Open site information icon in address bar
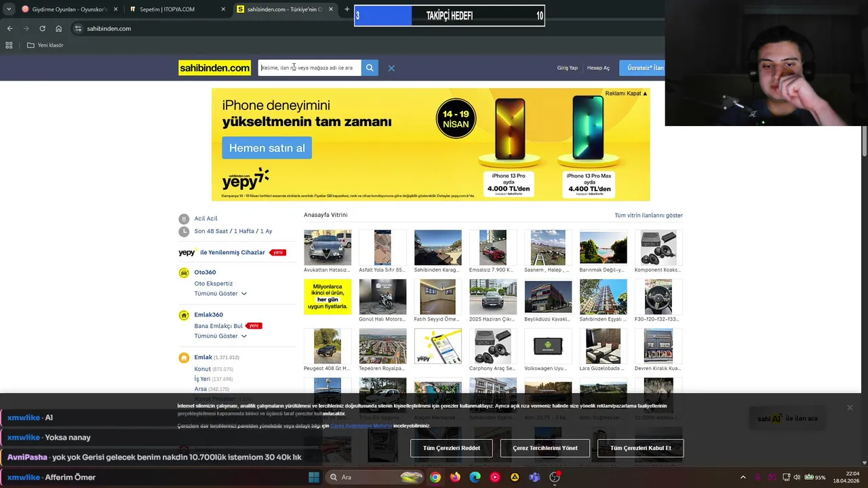Image resolution: width=868 pixels, height=488 pixels. click(78, 28)
